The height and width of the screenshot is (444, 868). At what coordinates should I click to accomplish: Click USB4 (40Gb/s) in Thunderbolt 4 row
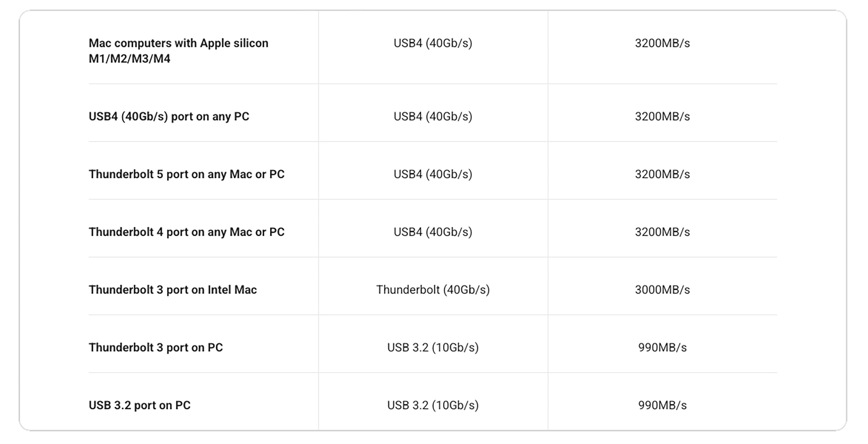(x=433, y=232)
